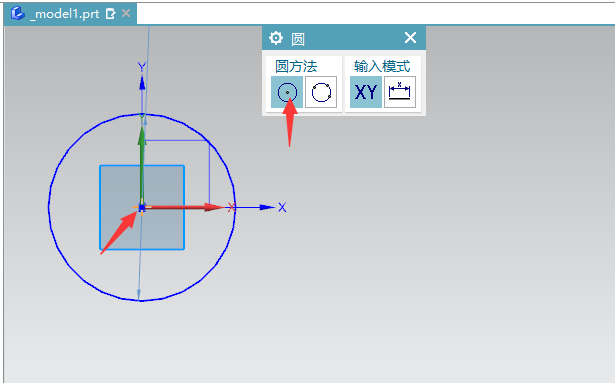This screenshot has height=383, width=615.
Task: Select the blue X axis label
Action: tap(282, 207)
